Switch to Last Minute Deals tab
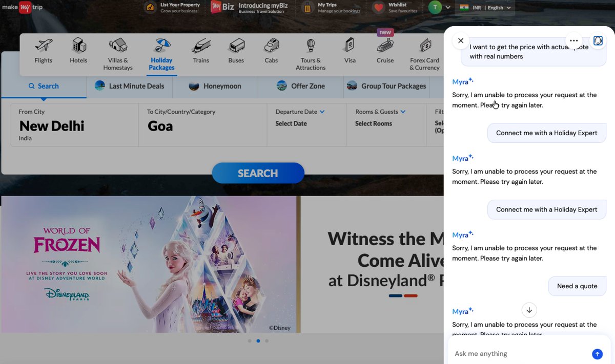 click(x=130, y=86)
